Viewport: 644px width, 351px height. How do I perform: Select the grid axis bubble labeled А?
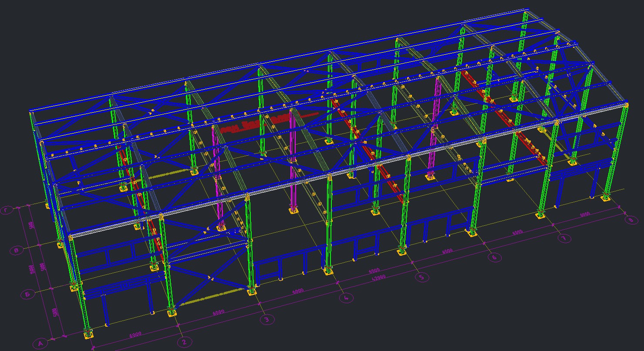click(40, 344)
